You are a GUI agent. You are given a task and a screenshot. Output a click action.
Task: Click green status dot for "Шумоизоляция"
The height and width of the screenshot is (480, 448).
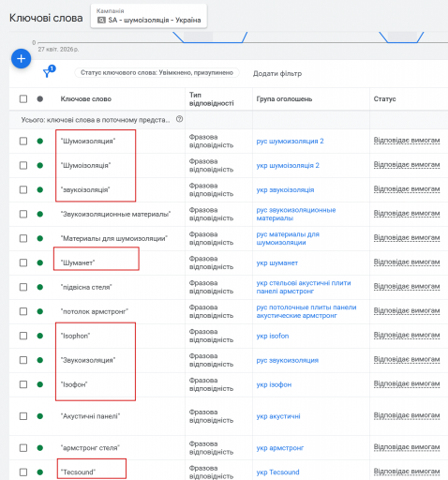40,141
